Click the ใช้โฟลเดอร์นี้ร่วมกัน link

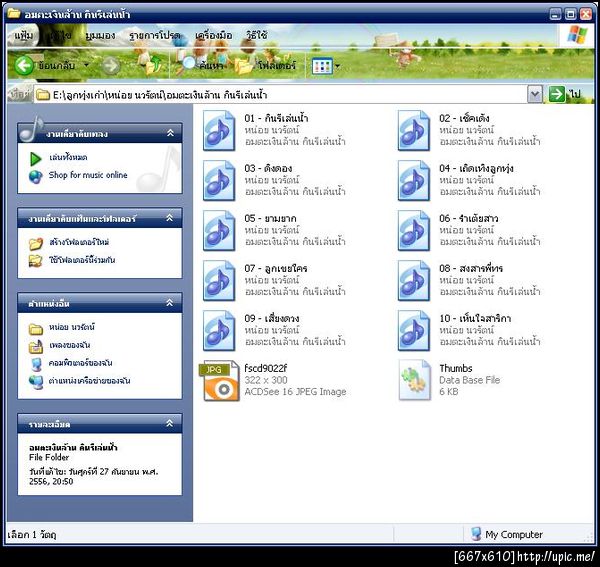pyautogui.click(x=82, y=260)
